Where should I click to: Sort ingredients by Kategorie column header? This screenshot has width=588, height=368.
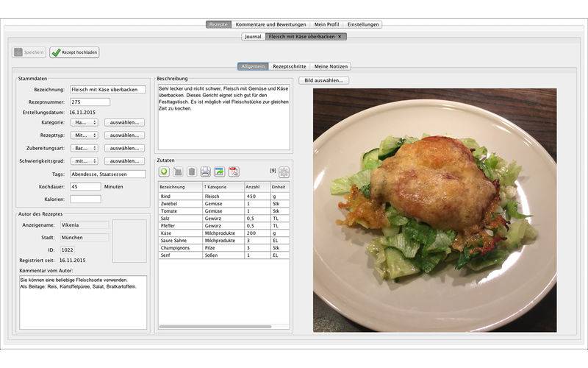coord(223,187)
